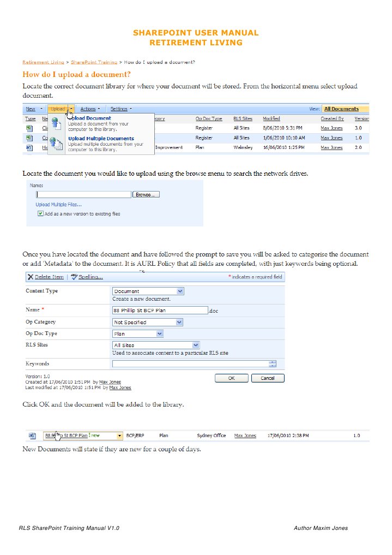Image resolution: width=392 pixels, height=555 pixels.
Task: Click Max Jones link in the 3.0 version row
Action: [x=331, y=128]
